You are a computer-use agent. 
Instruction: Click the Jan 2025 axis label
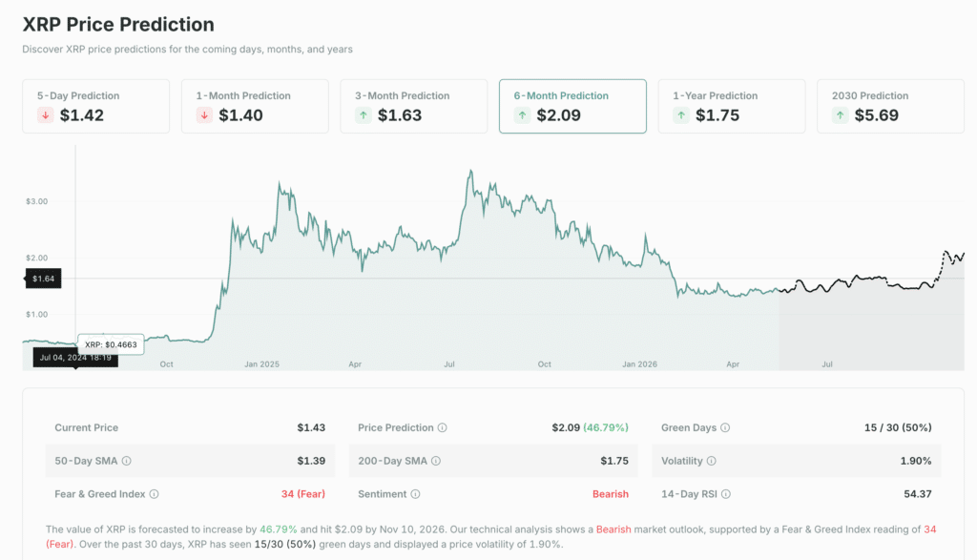(x=261, y=364)
